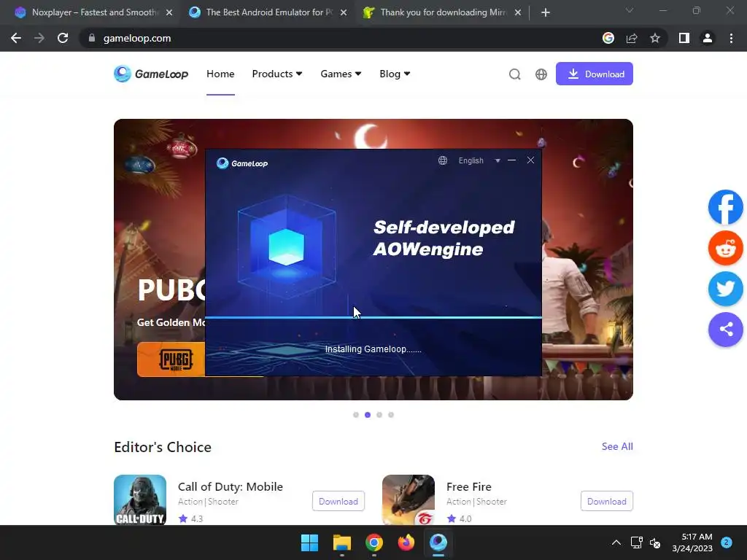Click the Call of Duty: Mobile title
Viewport: 747px width, 560px height.
230,486
